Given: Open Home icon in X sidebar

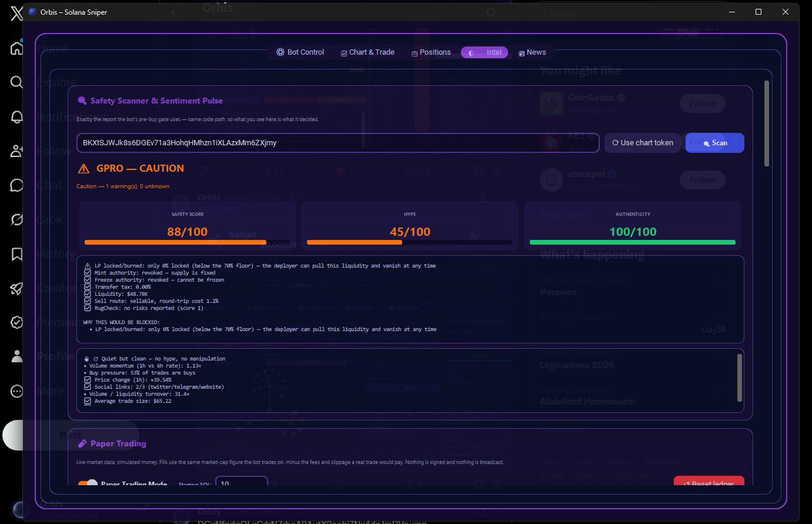Looking at the screenshot, I should 17,48.
